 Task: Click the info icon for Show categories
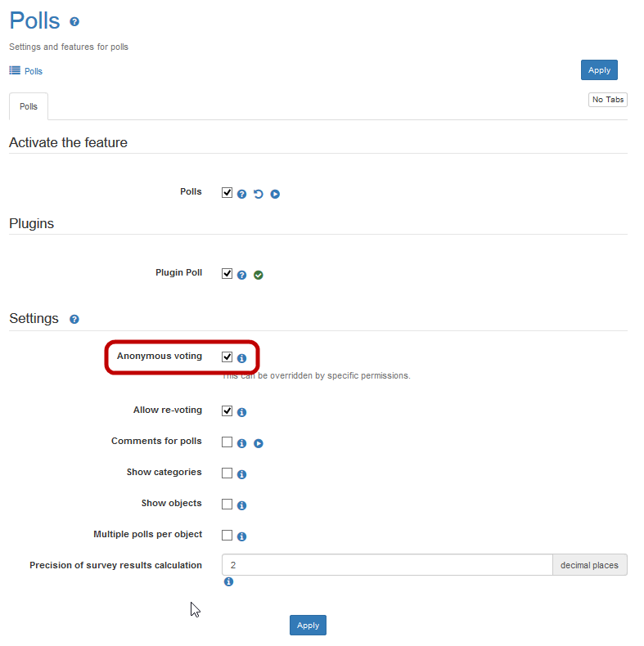(x=242, y=474)
